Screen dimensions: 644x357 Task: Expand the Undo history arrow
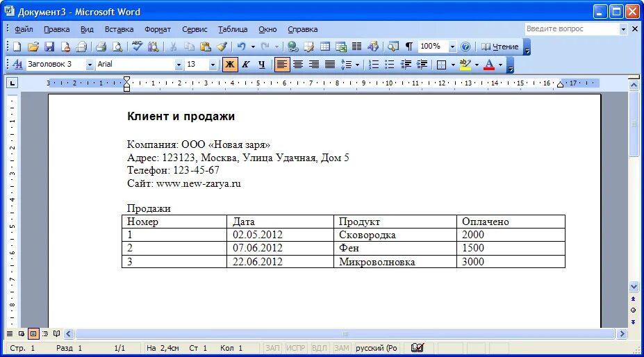click(253, 47)
